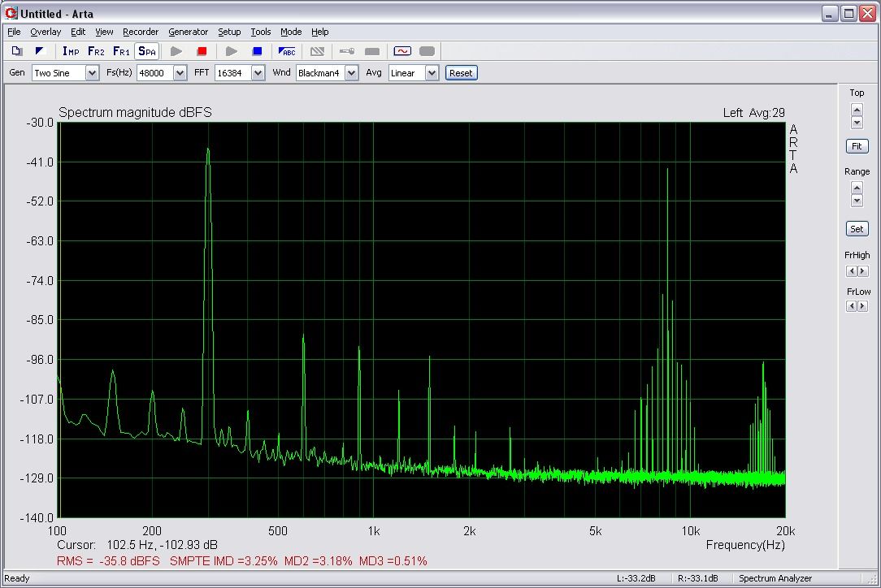The width and height of the screenshot is (881, 588).
Task: Select the FR1 single-channel mode icon
Action: (121, 51)
